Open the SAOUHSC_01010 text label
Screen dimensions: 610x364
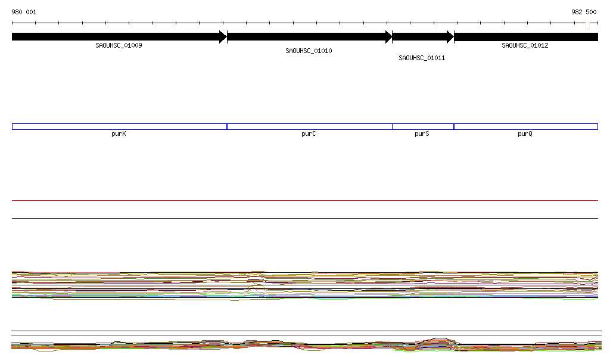[x=309, y=51]
